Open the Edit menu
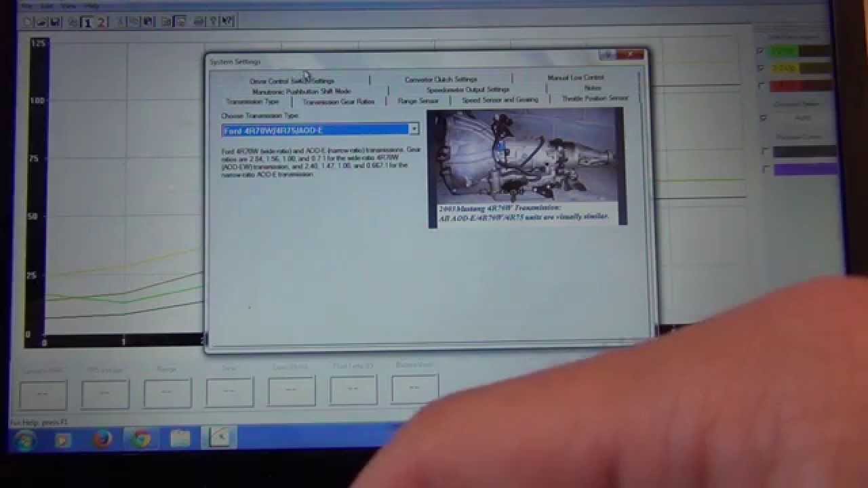Viewport: 868px width, 488px height. tap(47, 6)
